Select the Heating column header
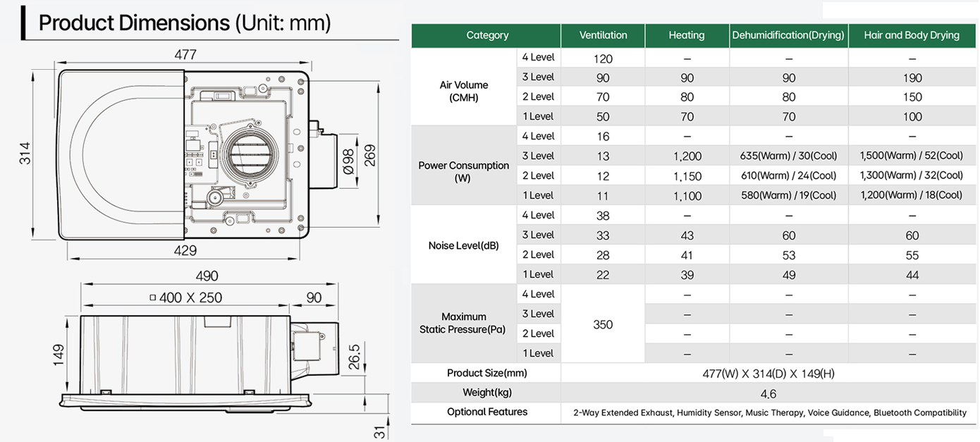 pos(687,35)
